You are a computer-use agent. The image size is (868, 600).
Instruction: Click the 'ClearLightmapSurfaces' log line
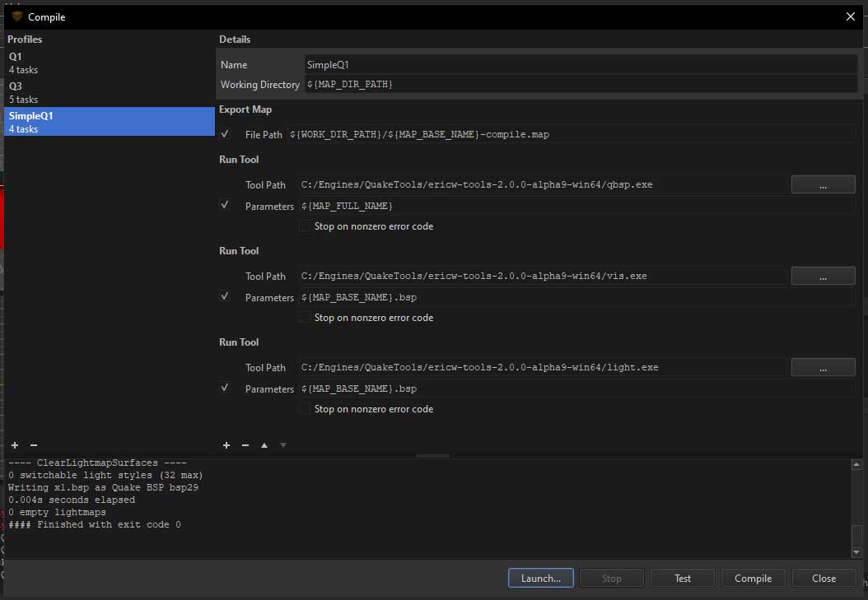97,463
